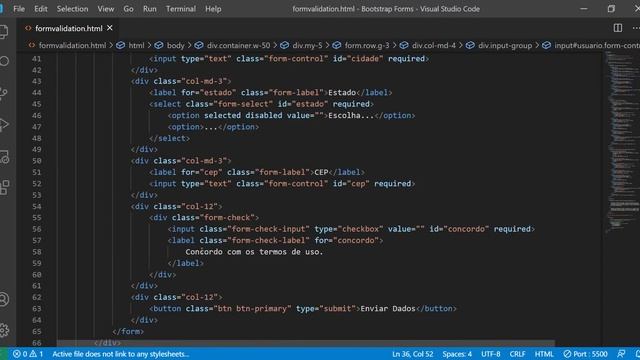Click the horizontal scrollbar of the editor
The image size is (640, 360).
(305, 343)
